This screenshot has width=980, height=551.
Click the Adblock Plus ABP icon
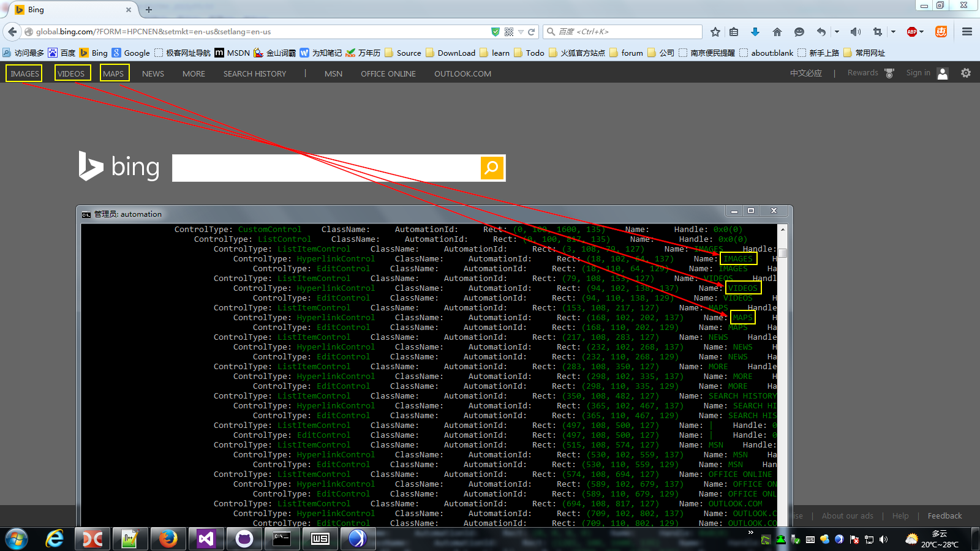[912, 32]
